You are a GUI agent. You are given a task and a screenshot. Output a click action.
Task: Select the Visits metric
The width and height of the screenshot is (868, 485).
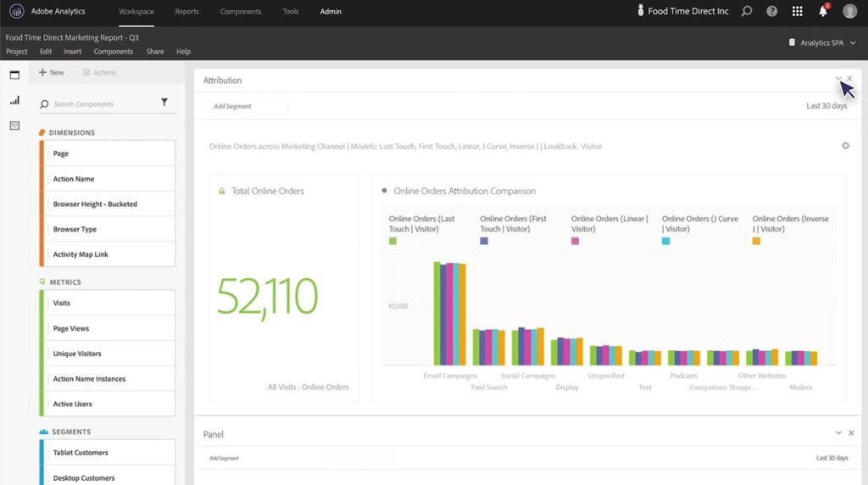click(x=108, y=303)
